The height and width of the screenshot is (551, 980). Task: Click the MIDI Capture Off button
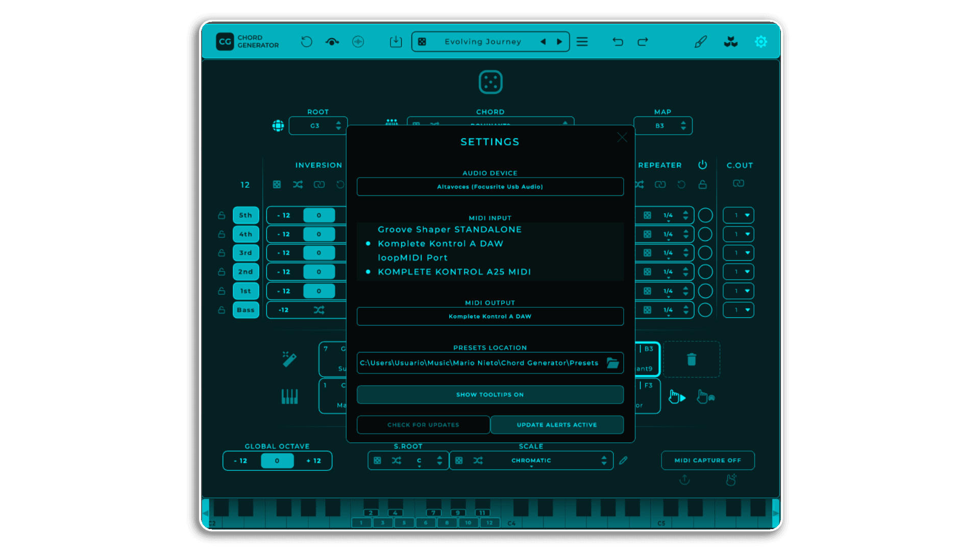click(707, 460)
